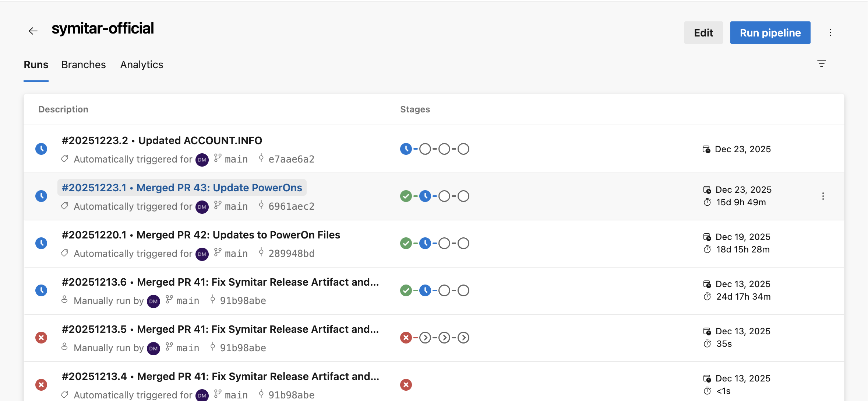Open run #20251223.1 Merged PR 43 link
The width and height of the screenshot is (868, 401).
pyautogui.click(x=182, y=188)
